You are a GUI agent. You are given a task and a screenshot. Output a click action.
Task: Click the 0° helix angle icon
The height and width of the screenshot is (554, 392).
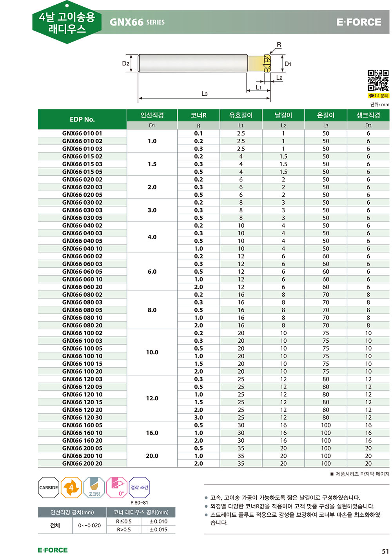[117, 487]
